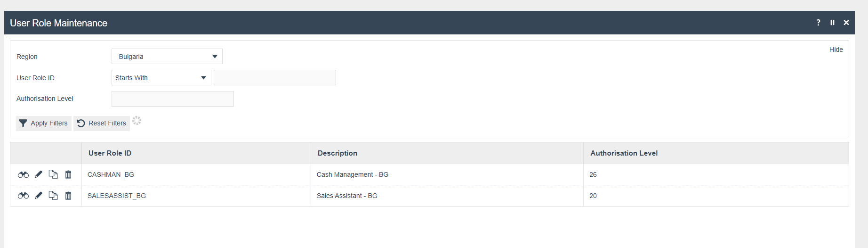View the CASHMAN_BG role details (binoculars)
This screenshot has height=248, width=868.
click(x=23, y=174)
